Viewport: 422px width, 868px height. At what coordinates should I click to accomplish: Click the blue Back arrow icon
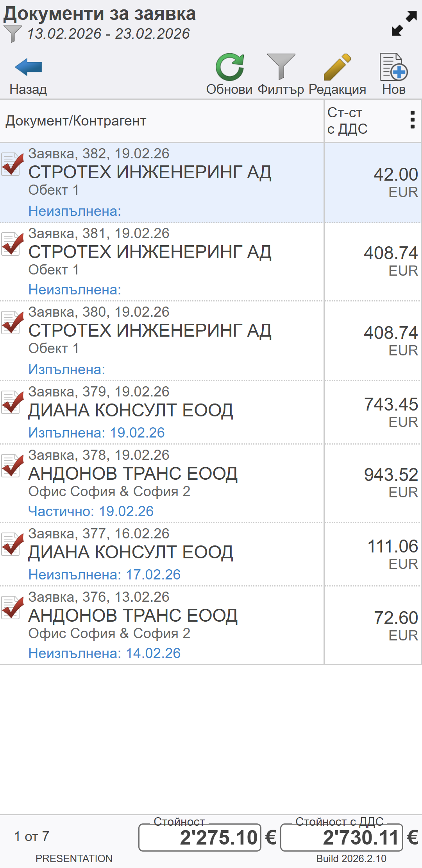pyautogui.click(x=28, y=68)
